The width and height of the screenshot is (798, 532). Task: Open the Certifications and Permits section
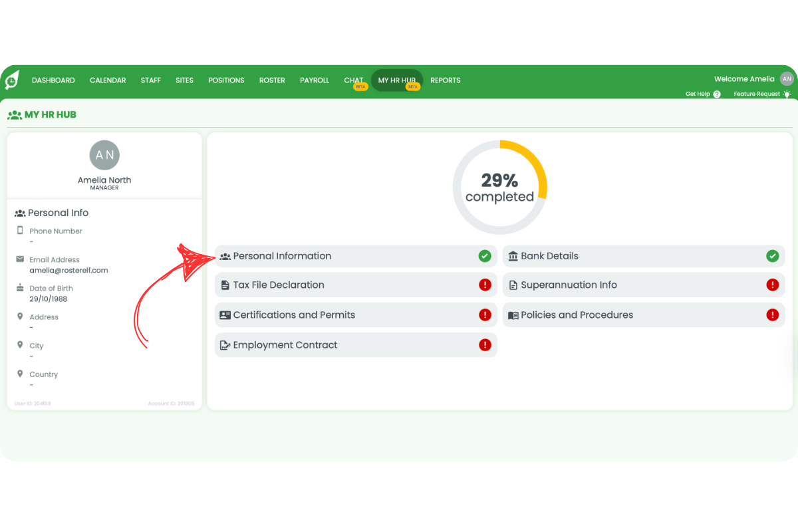294,315
